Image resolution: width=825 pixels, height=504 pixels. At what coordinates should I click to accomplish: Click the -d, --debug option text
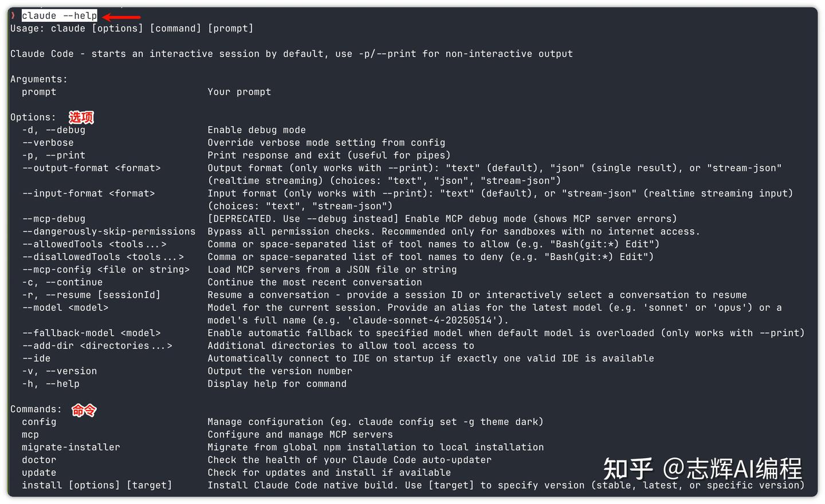click(x=53, y=130)
